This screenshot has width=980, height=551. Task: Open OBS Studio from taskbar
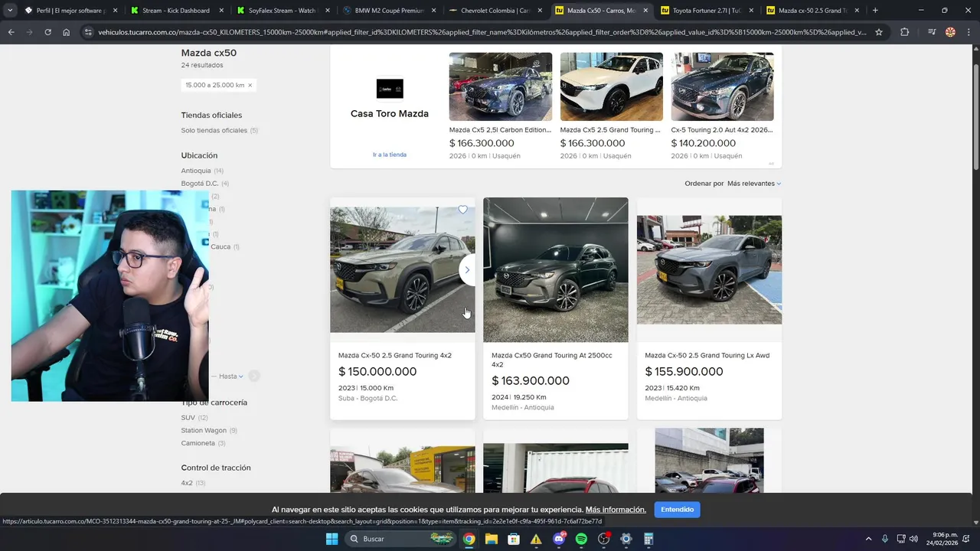(x=604, y=539)
